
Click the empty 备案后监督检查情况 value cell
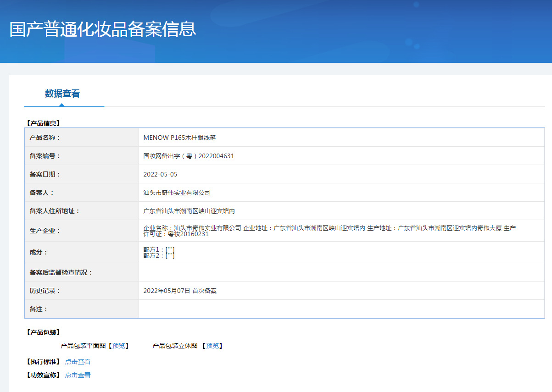coord(341,272)
